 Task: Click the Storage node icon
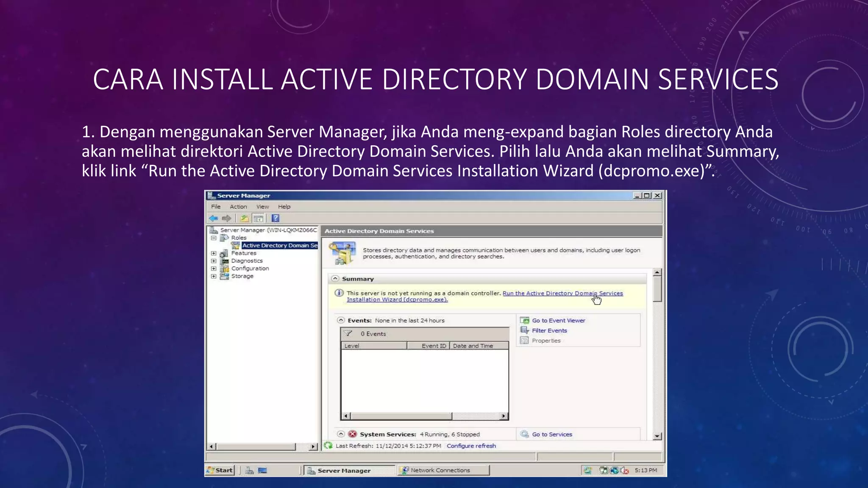click(225, 276)
